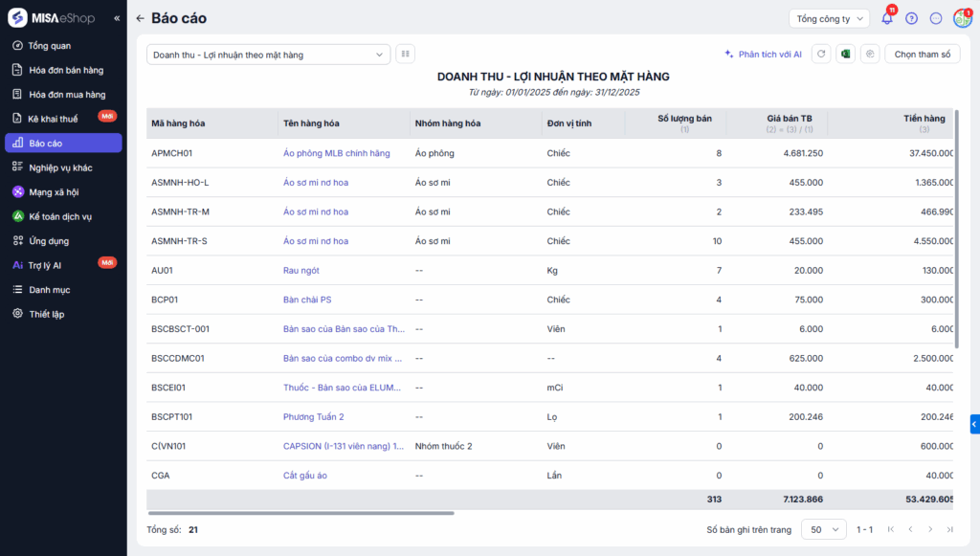Refresh the report data
The width and height of the screenshot is (980, 556).
[820, 55]
